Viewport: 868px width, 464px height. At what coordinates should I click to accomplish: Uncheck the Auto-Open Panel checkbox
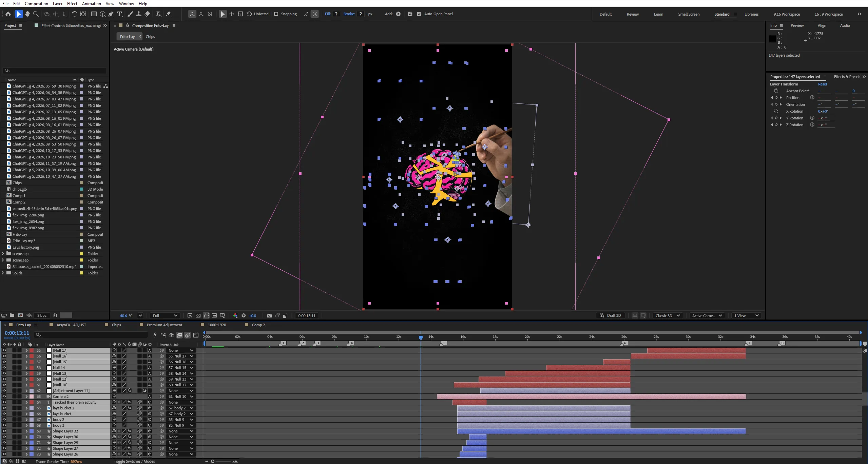419,14
